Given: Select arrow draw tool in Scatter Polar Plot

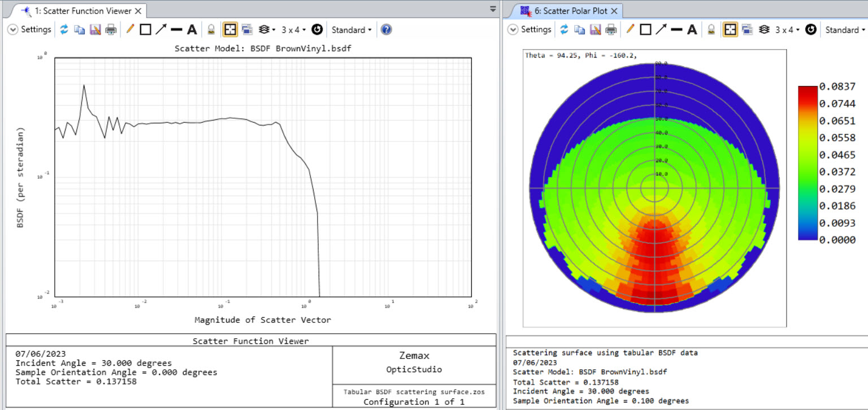Looking at the screenshot, I should coord(661,29).
